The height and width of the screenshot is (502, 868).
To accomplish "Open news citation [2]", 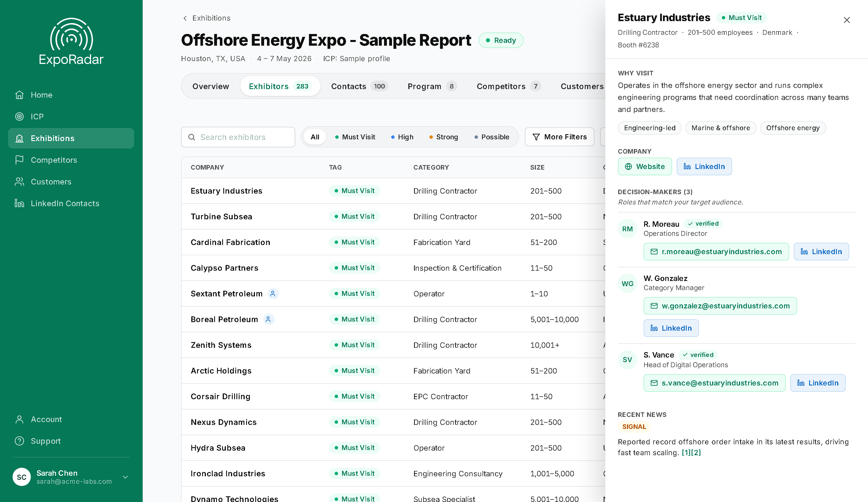I will 696,452.
